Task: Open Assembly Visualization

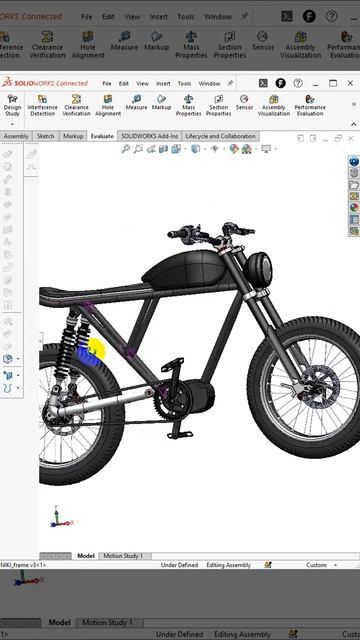Action: [273, 105]
